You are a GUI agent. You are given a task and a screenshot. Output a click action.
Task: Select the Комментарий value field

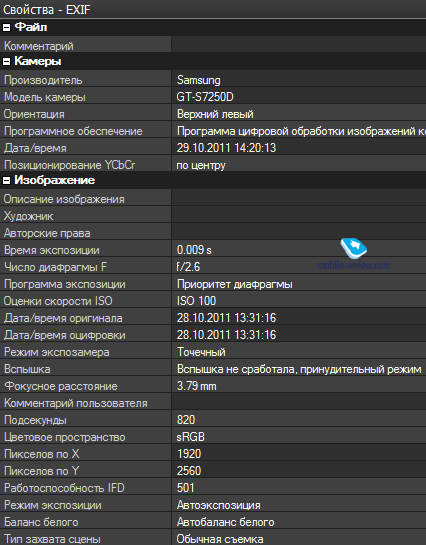point(299,45)
